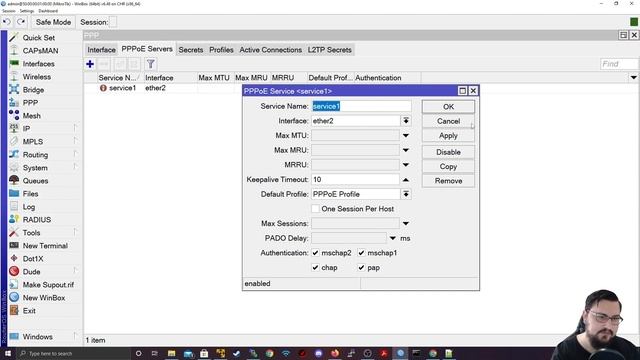Uncheck mschap2 authentication
640x360 pixels.
(315, 253)
